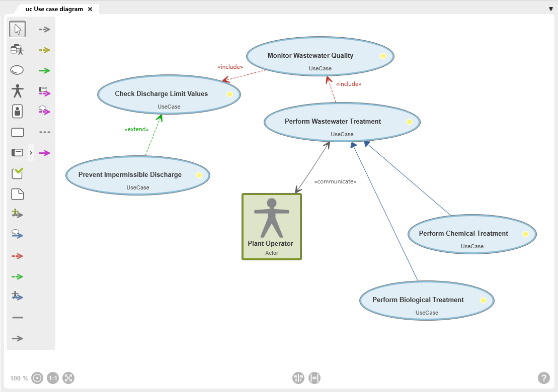Click the yellow dot on Perform Chemical Treatment

[525, 234]
